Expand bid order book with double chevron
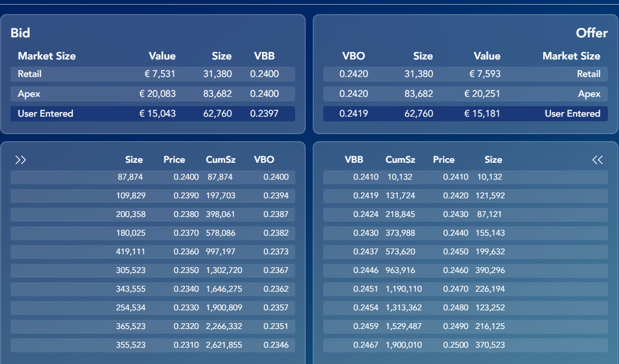619x364 pixels. click(20, 160)
